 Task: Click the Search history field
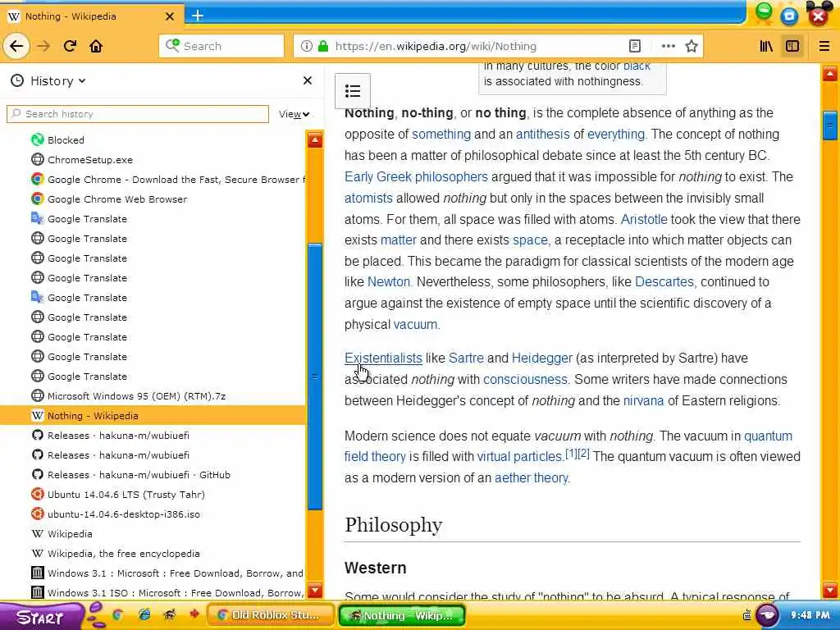coord(138,114)
